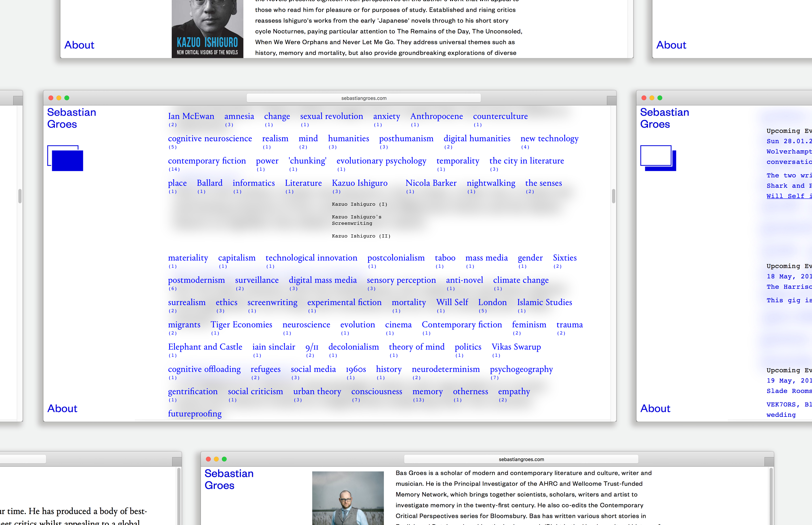Click the Bas Groes portrait photo

tap(348, 498)
